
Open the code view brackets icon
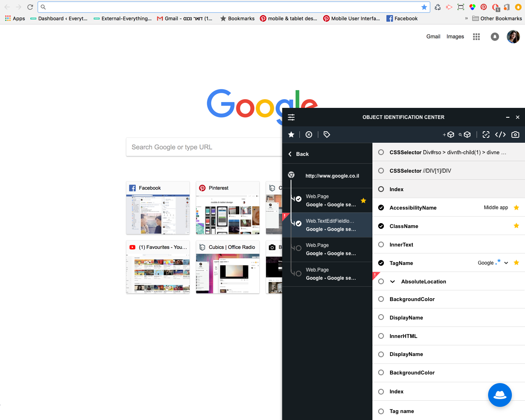(500, 135)
